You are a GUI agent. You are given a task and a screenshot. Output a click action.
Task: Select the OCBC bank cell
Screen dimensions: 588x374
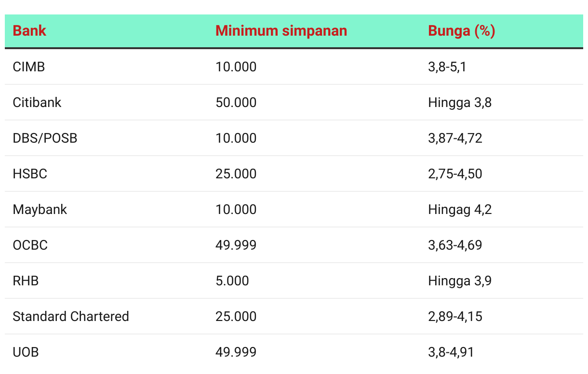point(30,245)
